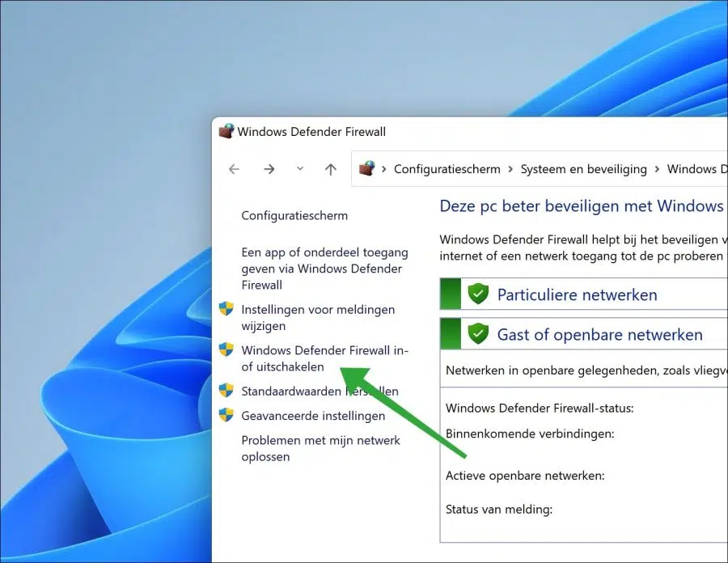Click 'Deze pc beter beveiligen' heading
The image size is (728, 563).
coord(583,205)
